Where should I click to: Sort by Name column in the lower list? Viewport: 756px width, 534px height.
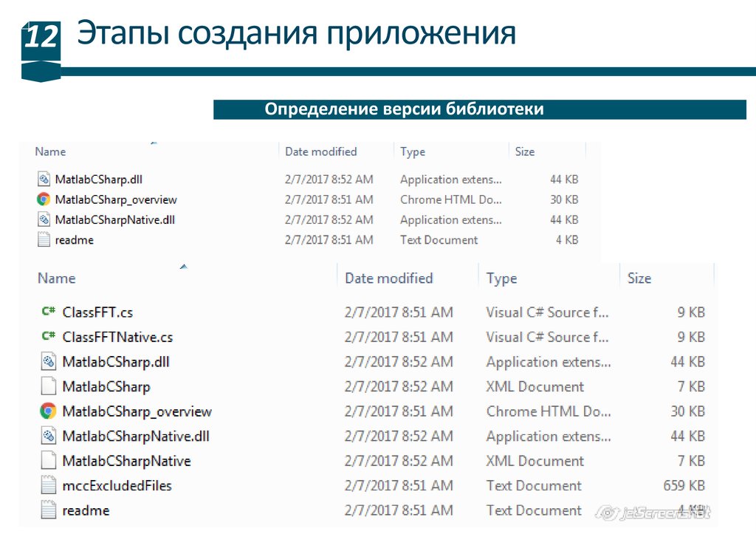tap(57, 278)
